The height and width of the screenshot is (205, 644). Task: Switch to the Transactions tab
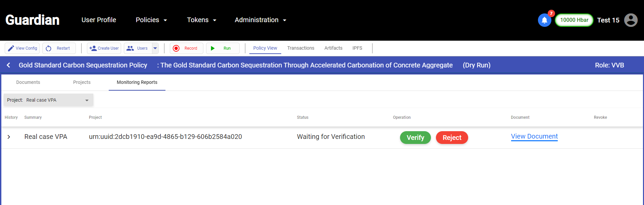(301, 48)
